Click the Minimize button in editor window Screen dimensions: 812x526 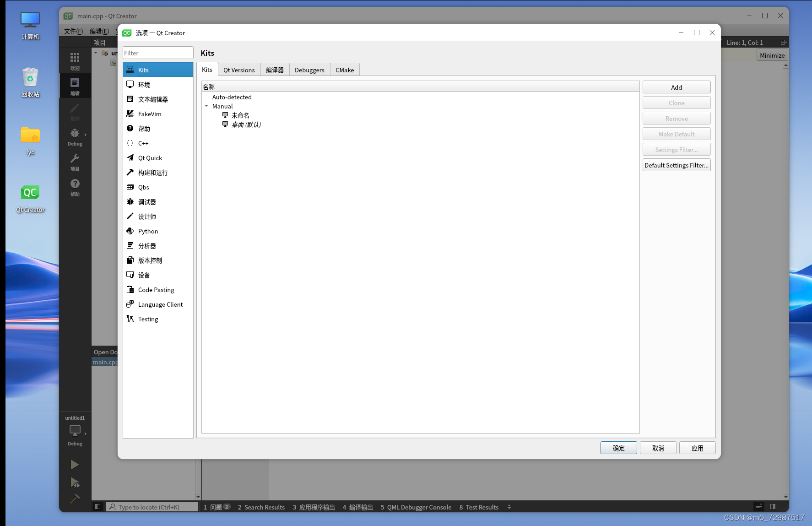772,55
